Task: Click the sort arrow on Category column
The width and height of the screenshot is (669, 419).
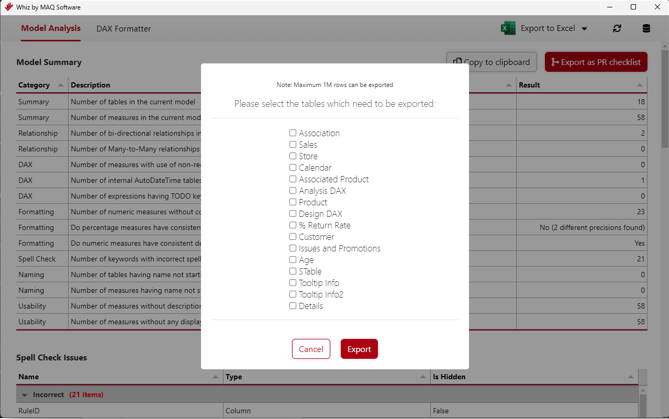Action: pos(60,86)
